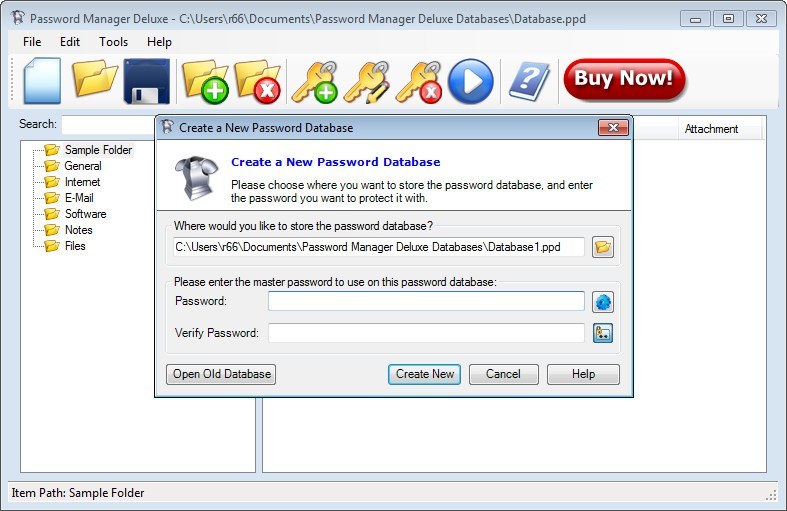Select the Software folder in tree
The height and width of the screenshot is (511, 787).
click(85, 214)
